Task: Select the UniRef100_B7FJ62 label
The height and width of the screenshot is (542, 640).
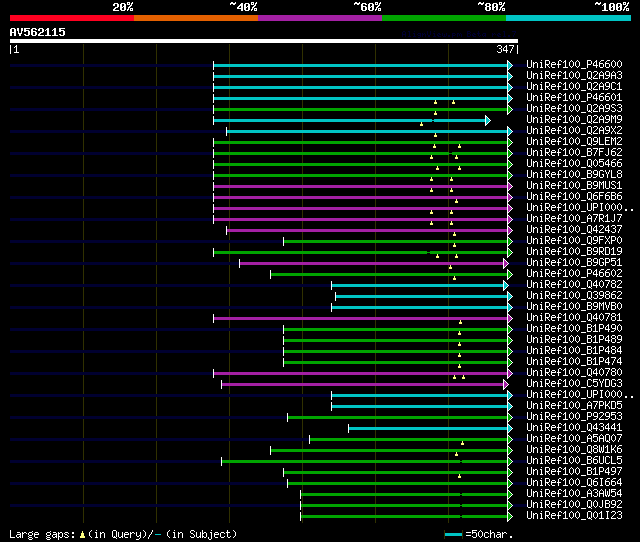Action: coord(574,153)
